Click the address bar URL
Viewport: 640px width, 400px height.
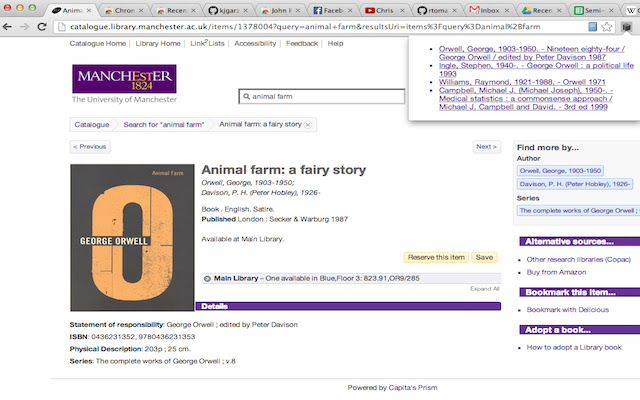(x=305, y=27)
